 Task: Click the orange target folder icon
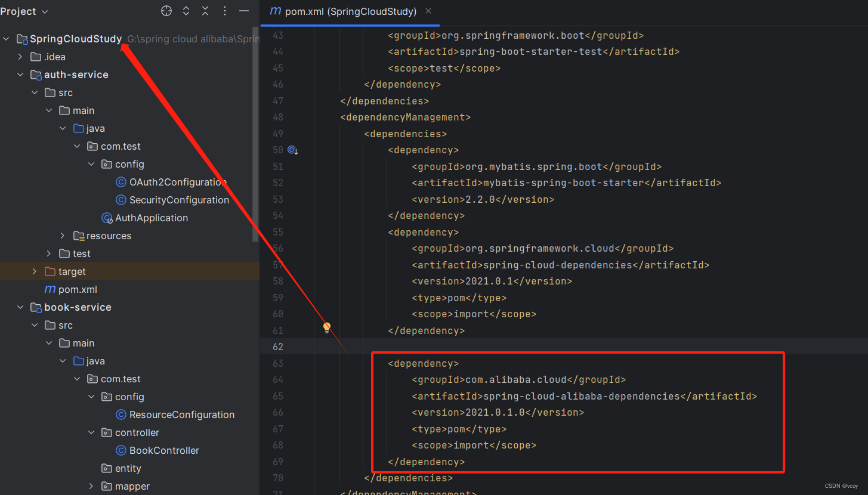click(50, 271)
